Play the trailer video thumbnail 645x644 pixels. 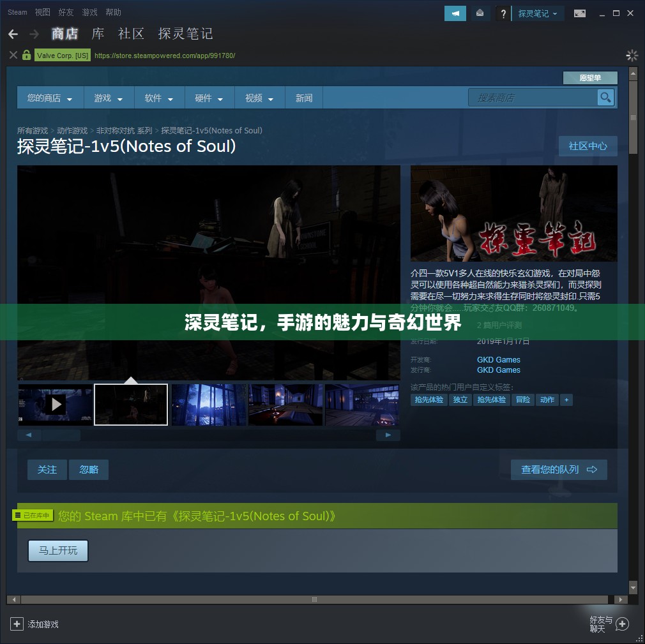coord(56,405)
